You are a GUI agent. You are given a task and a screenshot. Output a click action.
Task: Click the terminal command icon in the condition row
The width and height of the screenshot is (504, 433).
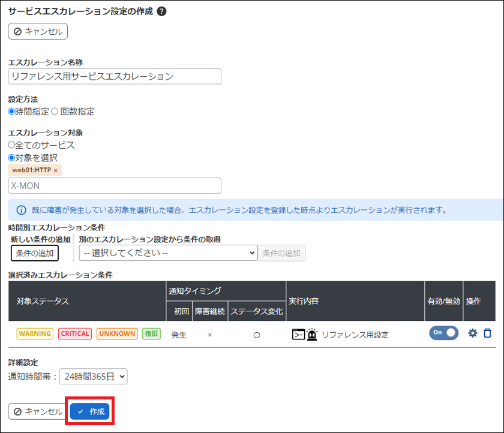[299, 334]
